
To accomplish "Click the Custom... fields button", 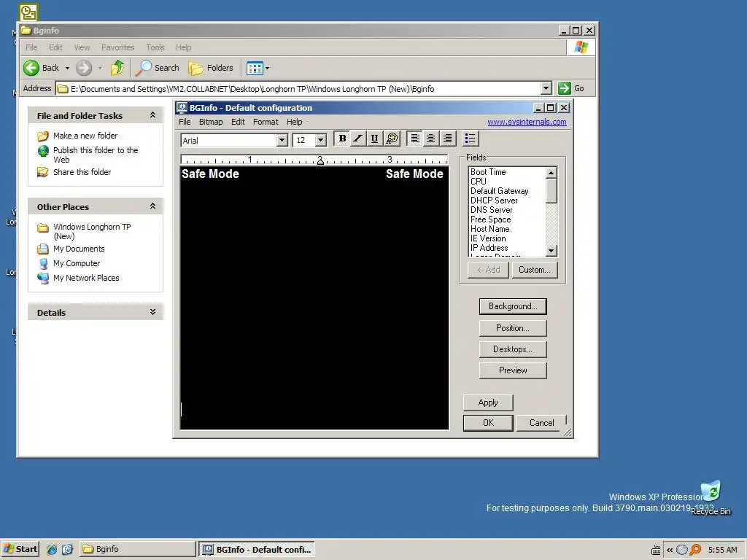I will coord(535,270).
